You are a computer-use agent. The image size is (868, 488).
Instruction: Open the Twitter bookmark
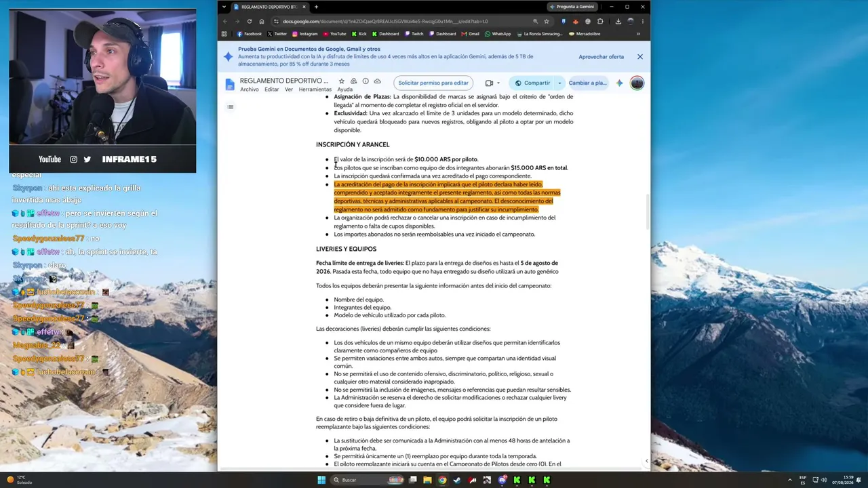[x=277, y=34]
